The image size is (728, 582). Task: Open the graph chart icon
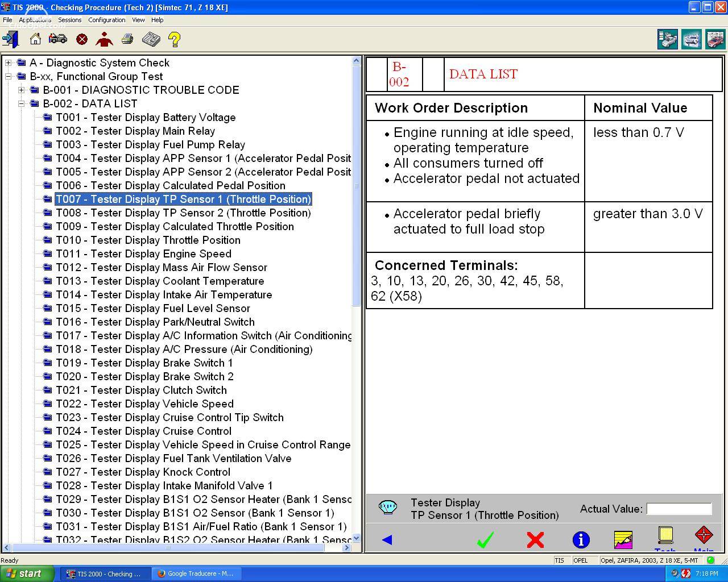(623, 539)
